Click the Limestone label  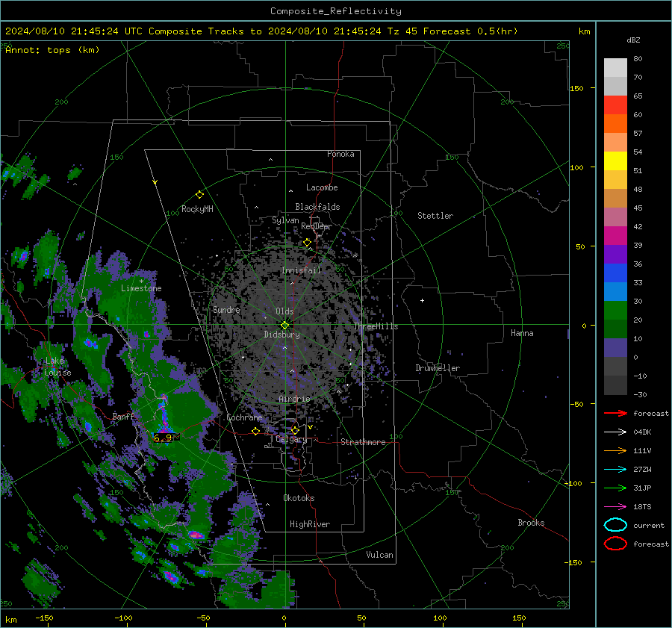pyautogui.click(x=141, y=288)
